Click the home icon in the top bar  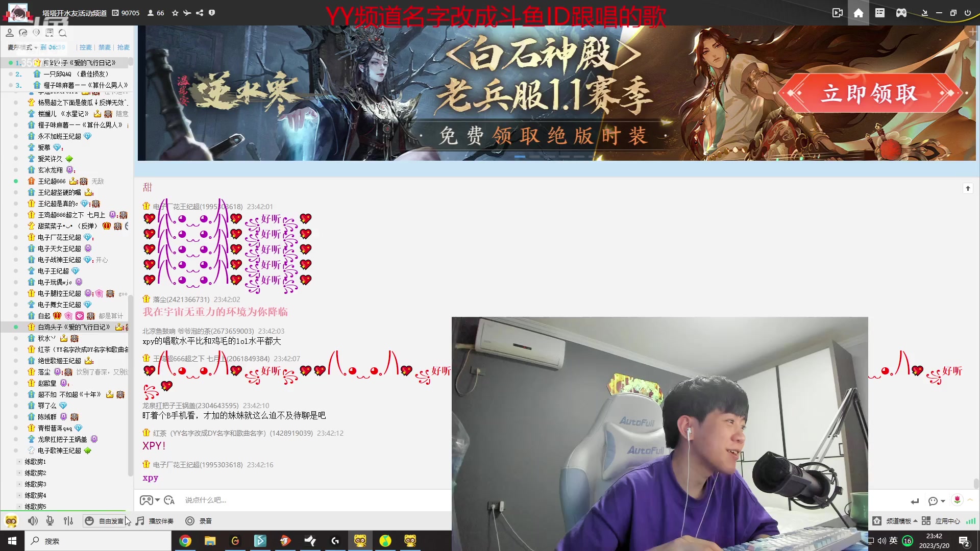(x=859, y=13)
